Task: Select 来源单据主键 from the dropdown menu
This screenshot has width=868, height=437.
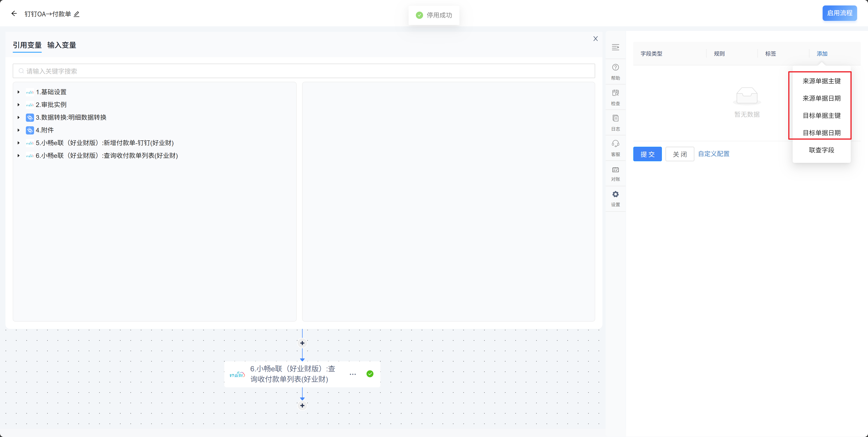Action: [x=821, y=81]
